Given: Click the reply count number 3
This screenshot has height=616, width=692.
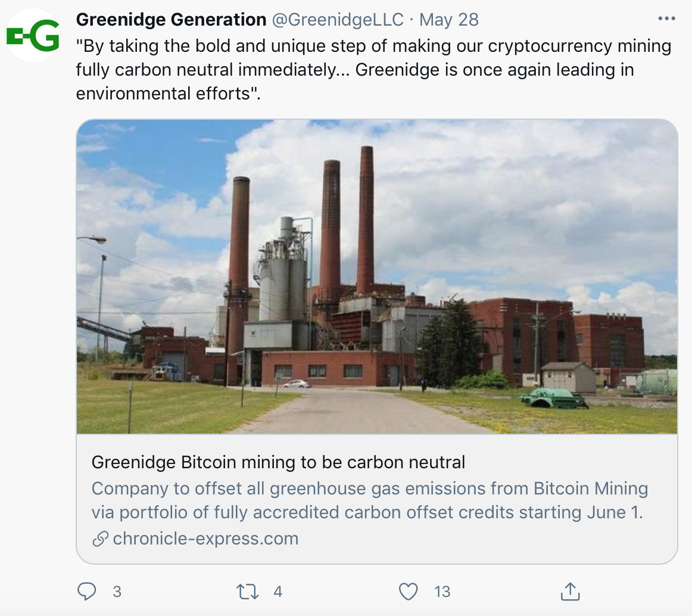Looking at the screenshot, I should click(x=117, y=592).
